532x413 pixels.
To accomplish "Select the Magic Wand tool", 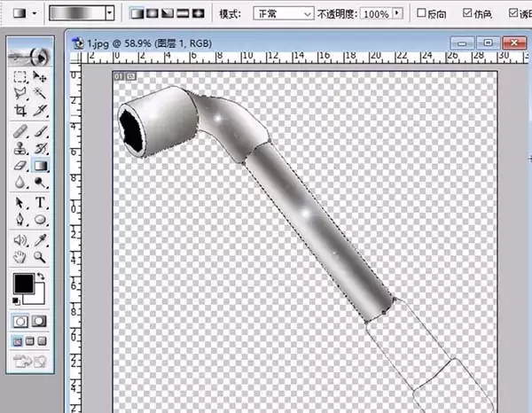I will (x=40, y=93).
